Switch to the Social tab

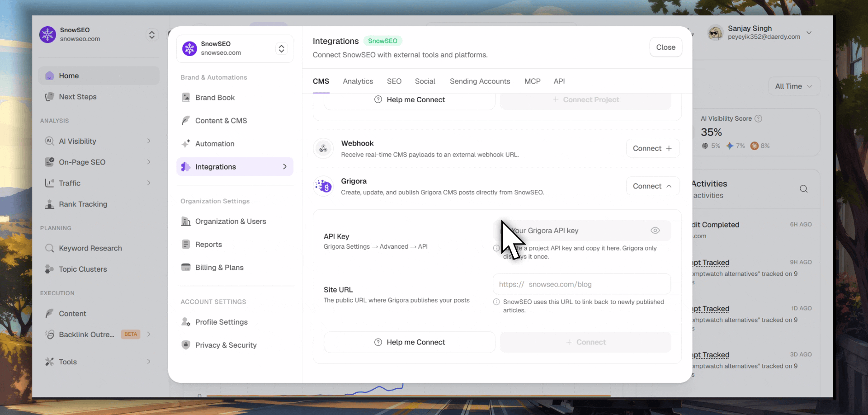click(x=425, y=81)
